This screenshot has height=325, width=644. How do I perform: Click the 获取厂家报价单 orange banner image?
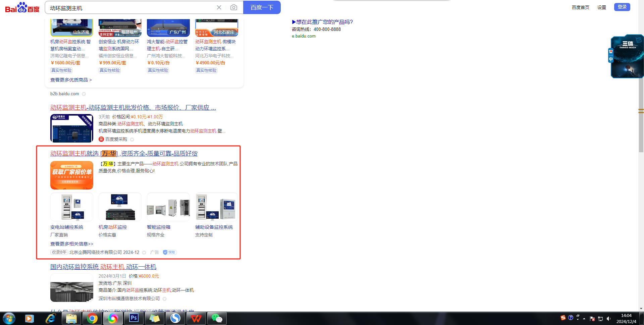click(x=72, y=175)
